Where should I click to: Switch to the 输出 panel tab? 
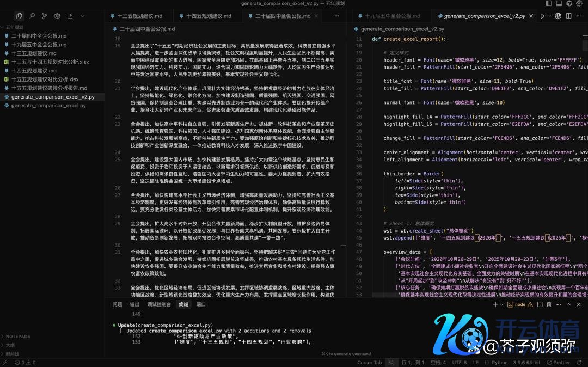[134, 304]
